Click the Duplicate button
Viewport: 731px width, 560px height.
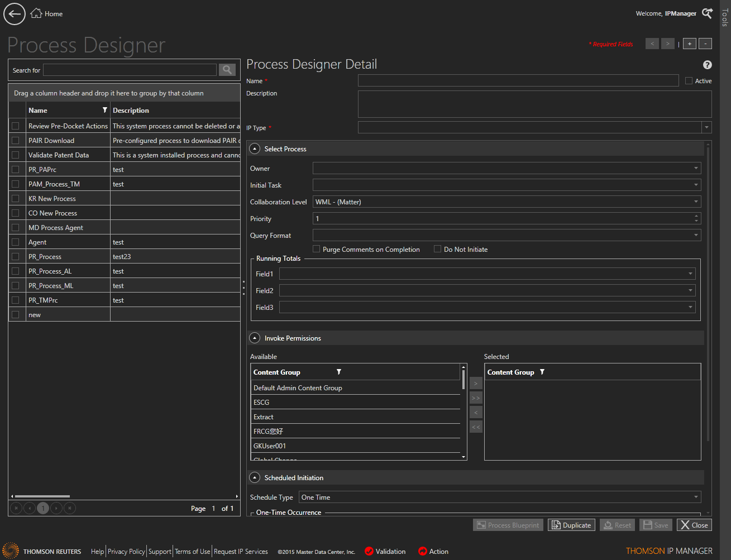point(571,525)
